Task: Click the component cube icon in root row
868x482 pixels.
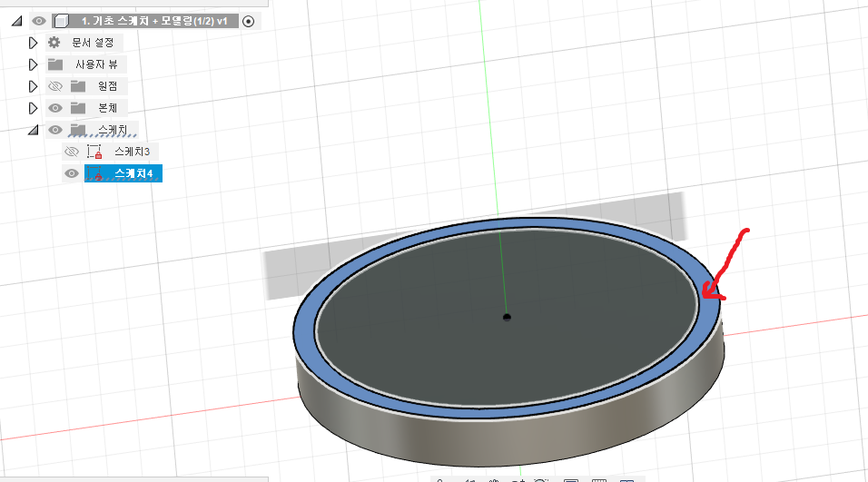Action: (x=62, y=21)
